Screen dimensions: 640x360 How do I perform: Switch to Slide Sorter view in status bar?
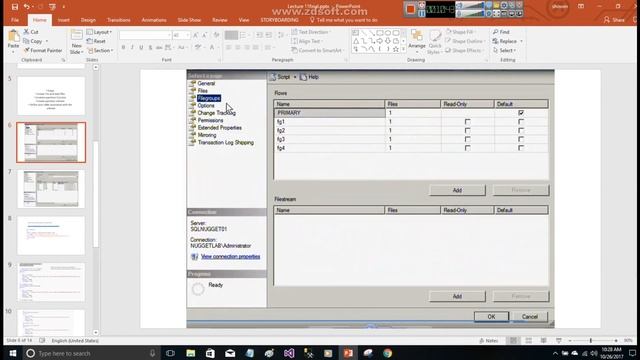[x=529, y=340]
